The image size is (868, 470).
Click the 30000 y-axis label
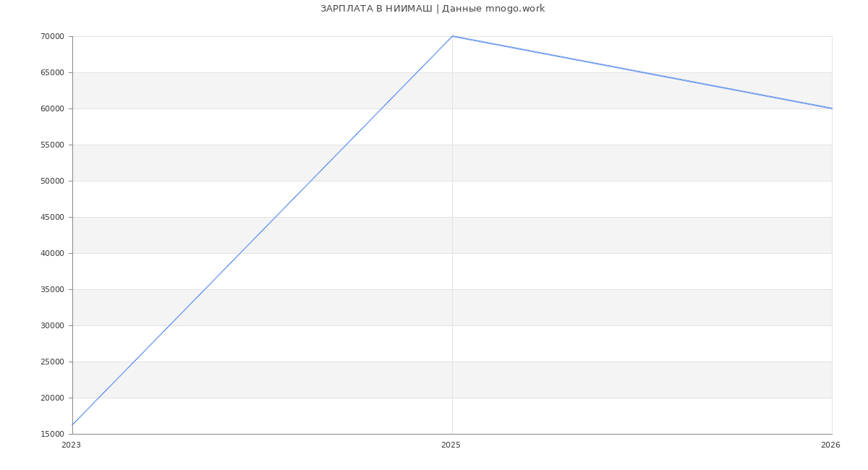(52, 326)
